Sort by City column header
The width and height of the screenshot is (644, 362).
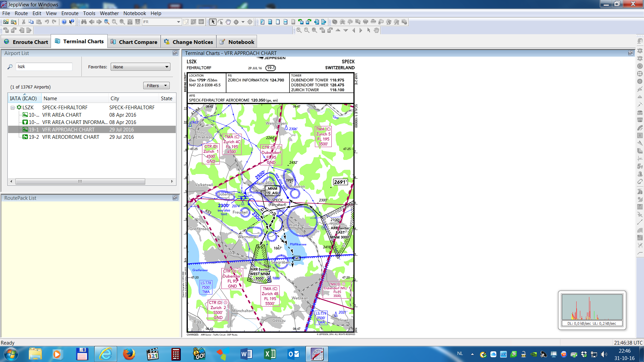[134, 98]
